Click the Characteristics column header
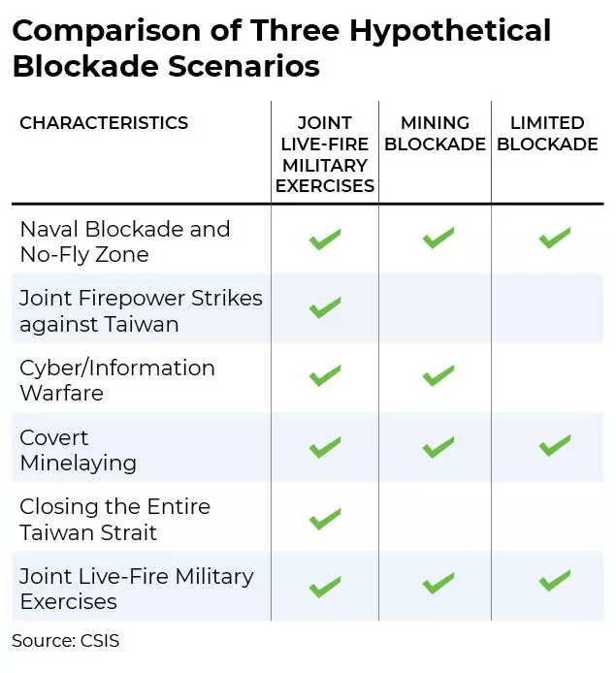The height and width of the screenshot is (673, 616). tap(104, 123)
